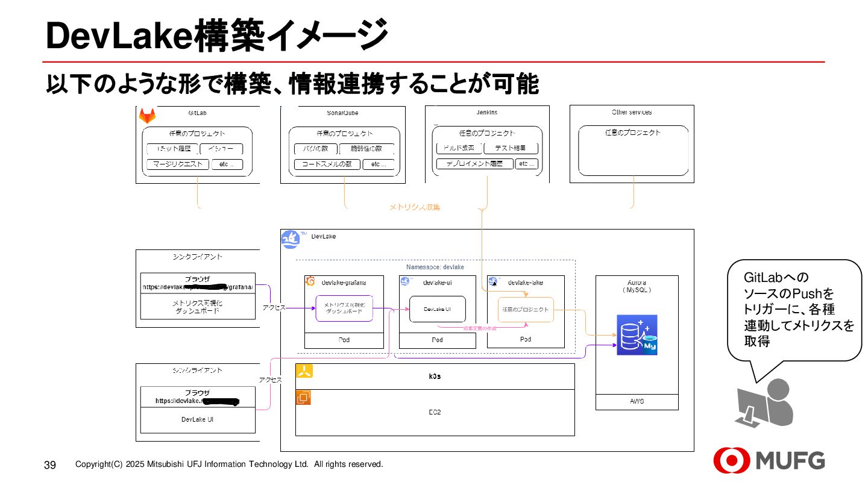Click 任意のプロジェクト inside the Jenkins box

point(487,133)
